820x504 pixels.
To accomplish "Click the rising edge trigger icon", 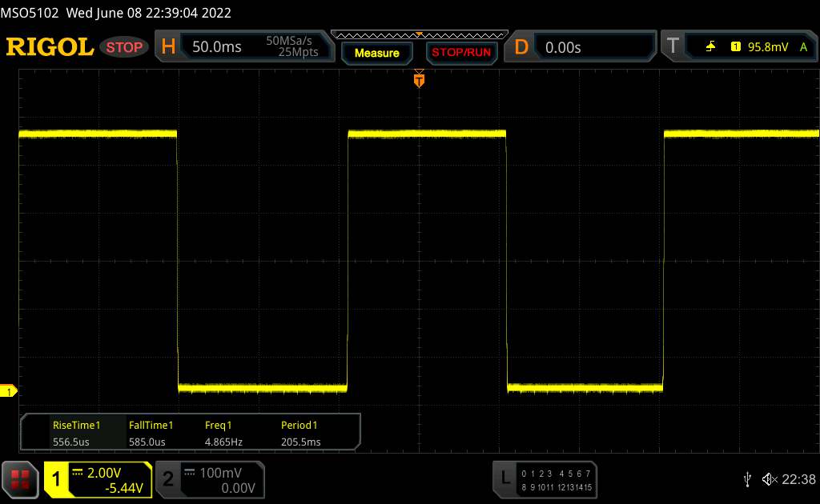I will (710, 47).
